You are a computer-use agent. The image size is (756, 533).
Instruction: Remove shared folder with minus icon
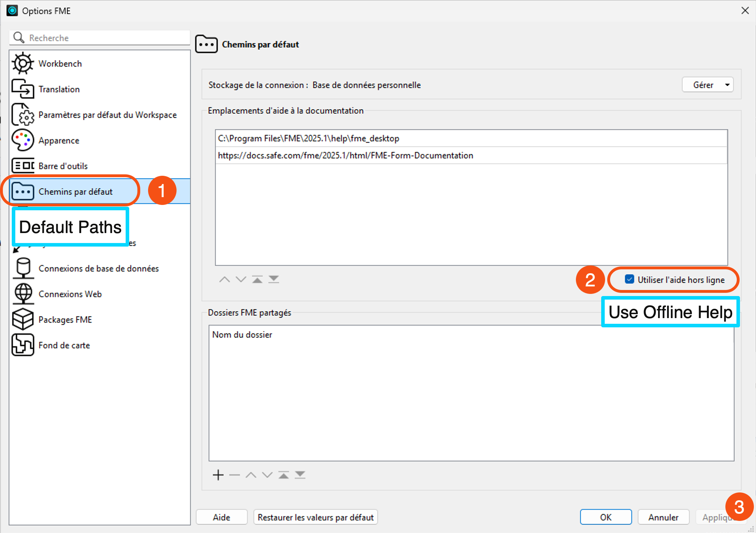coord(235,475)
